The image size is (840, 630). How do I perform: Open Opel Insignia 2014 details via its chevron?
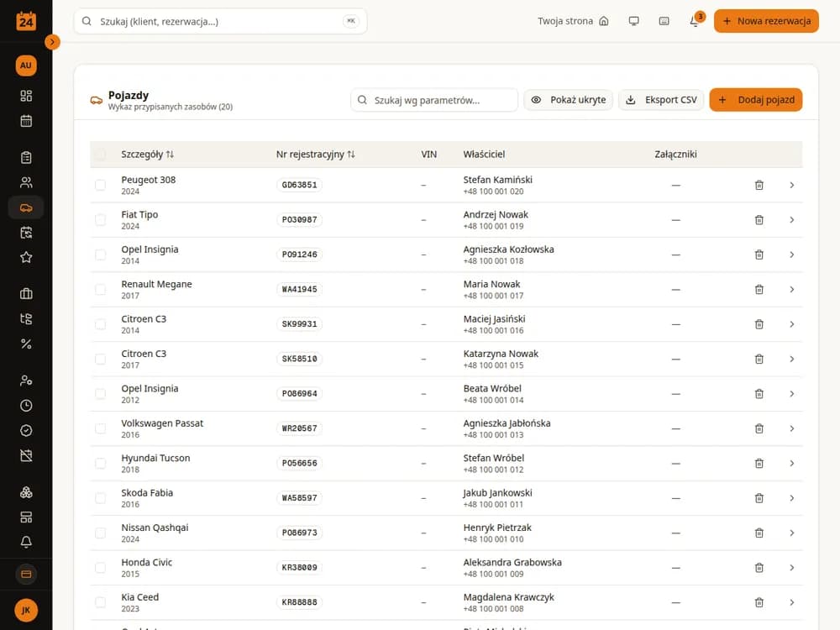(792, 255)
